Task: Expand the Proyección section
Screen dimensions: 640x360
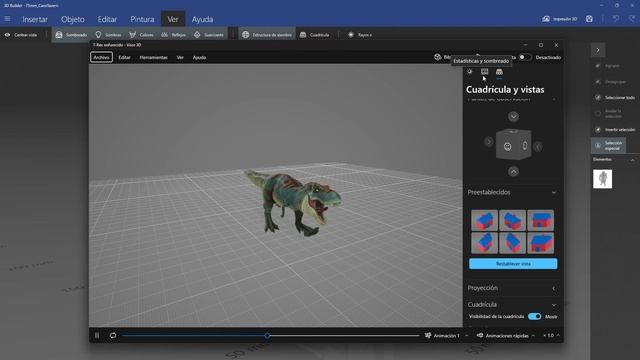Action: [553, 288]
